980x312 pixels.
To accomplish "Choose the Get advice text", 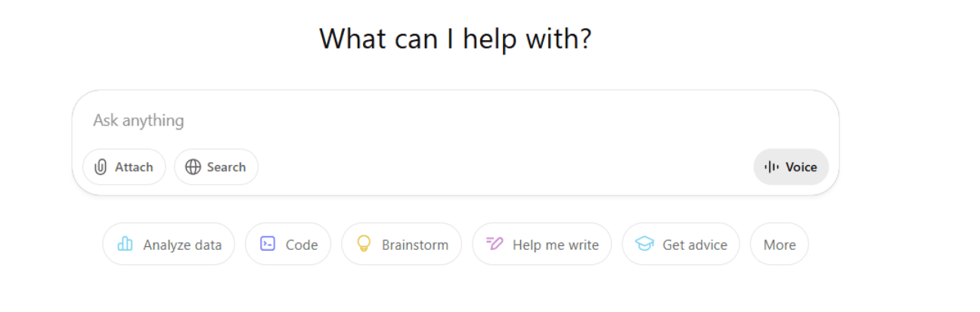I will pyautogui.click(x=694, y=245).
